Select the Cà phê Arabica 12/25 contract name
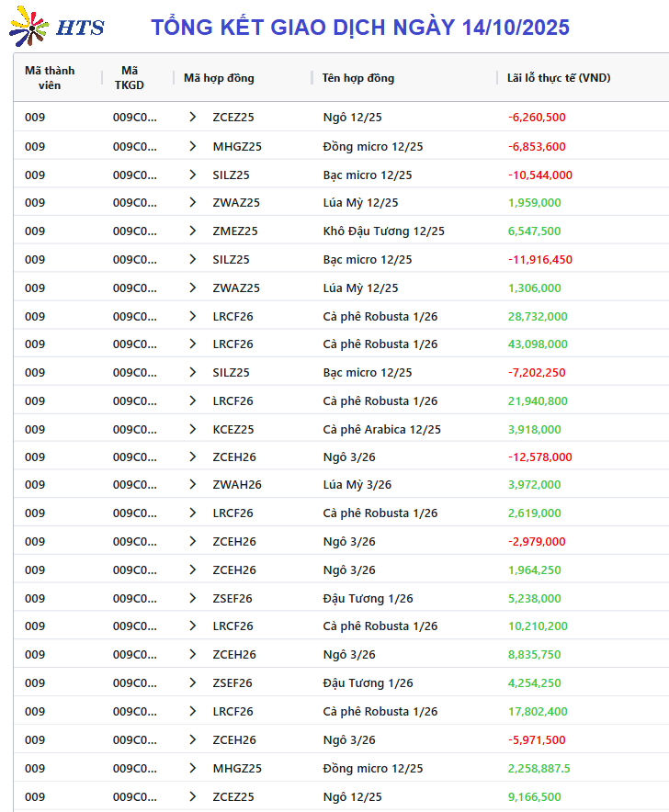The height and width of the screenshot is (812, 669). pos(381,429)
